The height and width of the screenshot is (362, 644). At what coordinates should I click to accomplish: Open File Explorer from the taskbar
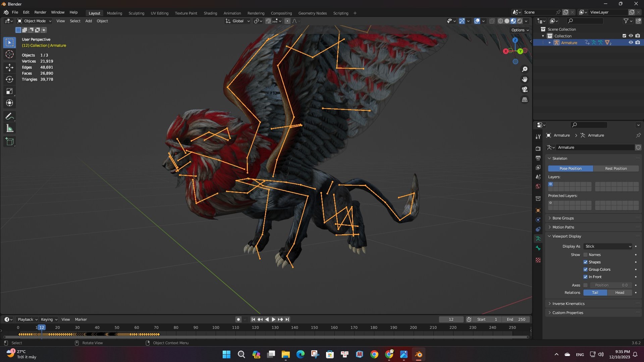[x=285, y=354]
